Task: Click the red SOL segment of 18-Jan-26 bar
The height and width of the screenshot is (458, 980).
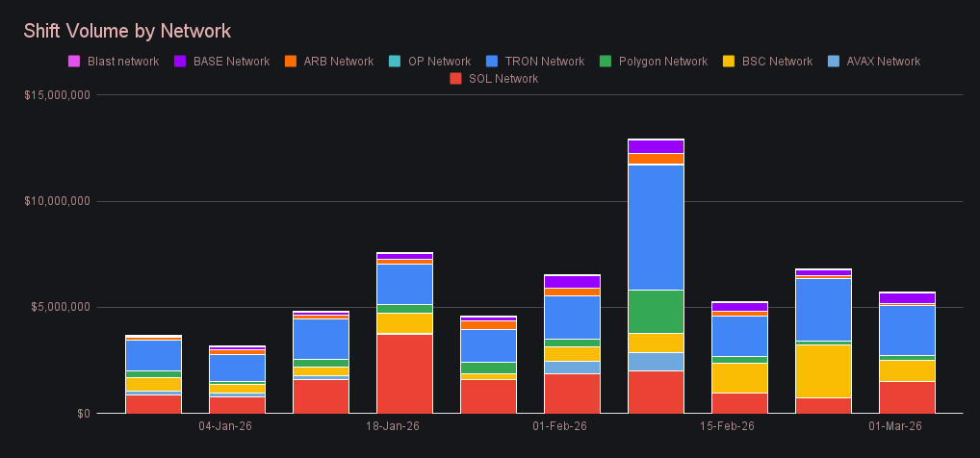Action: tap(404, 373)
